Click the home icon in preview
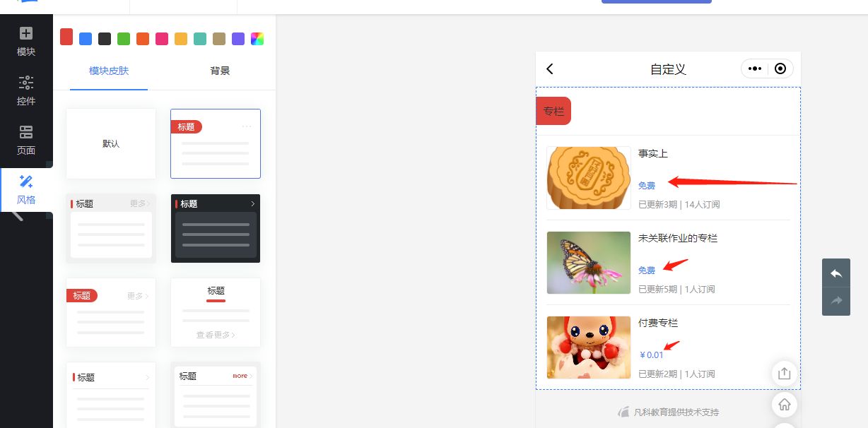 pyautogui.click(x=784, y=405)
